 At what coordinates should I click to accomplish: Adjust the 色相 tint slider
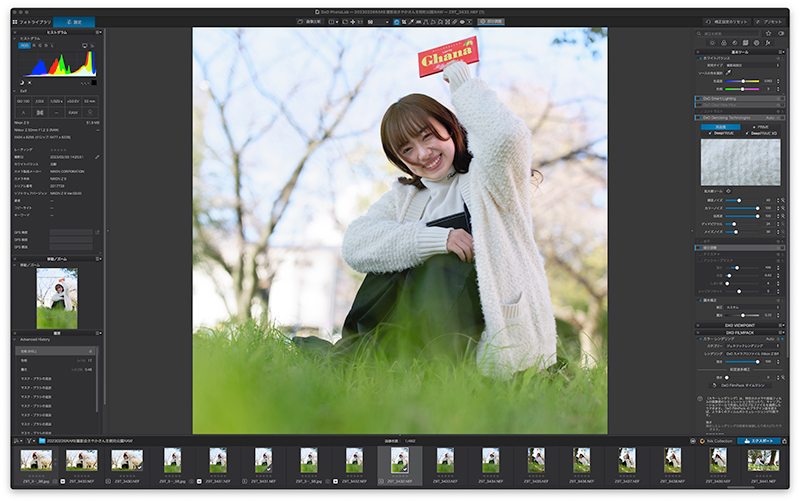(742, 89)
